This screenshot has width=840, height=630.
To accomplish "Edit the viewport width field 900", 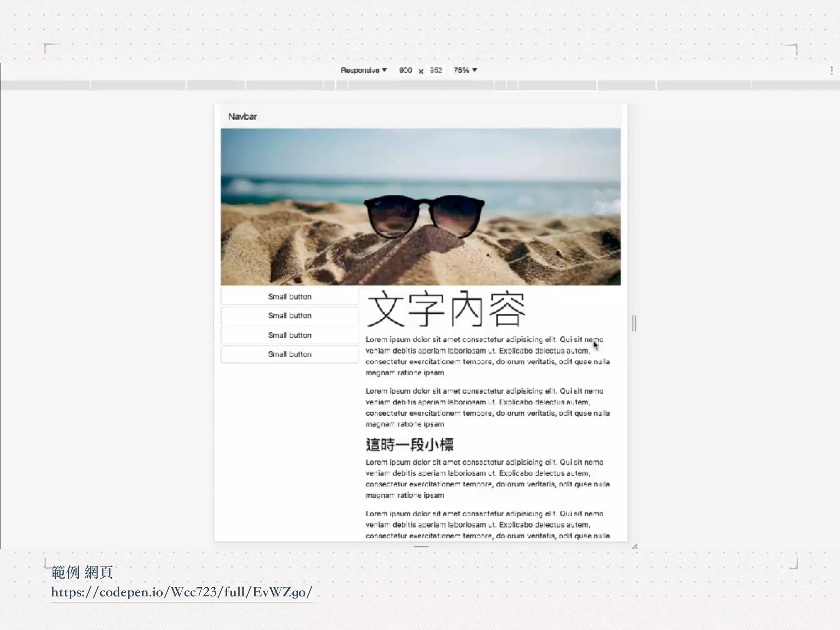I will click(x=405, y=70).
